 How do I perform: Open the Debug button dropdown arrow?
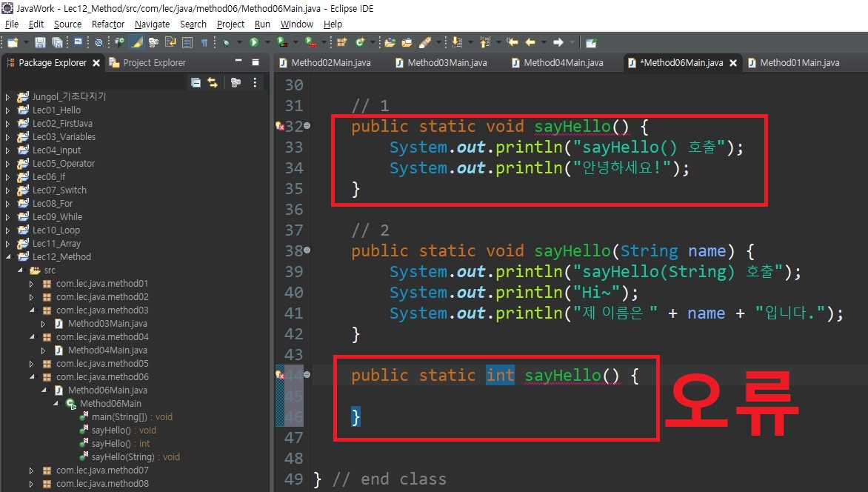(239, 43)
